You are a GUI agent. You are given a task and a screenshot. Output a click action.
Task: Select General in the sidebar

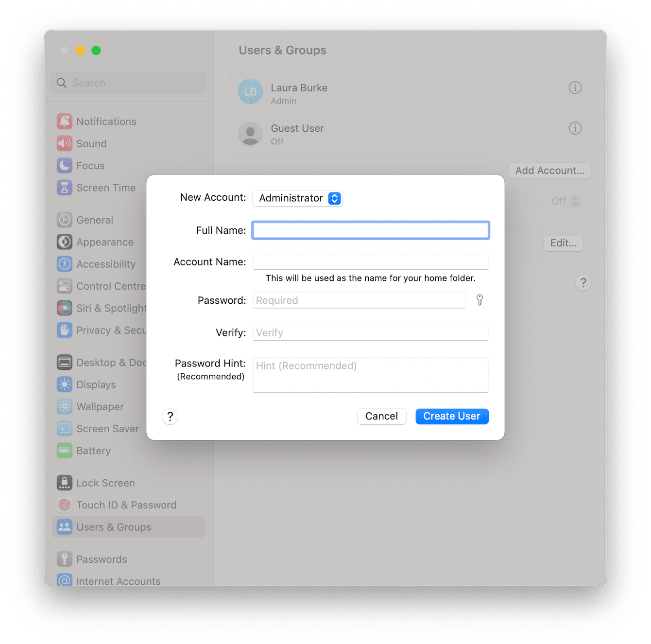94,220
